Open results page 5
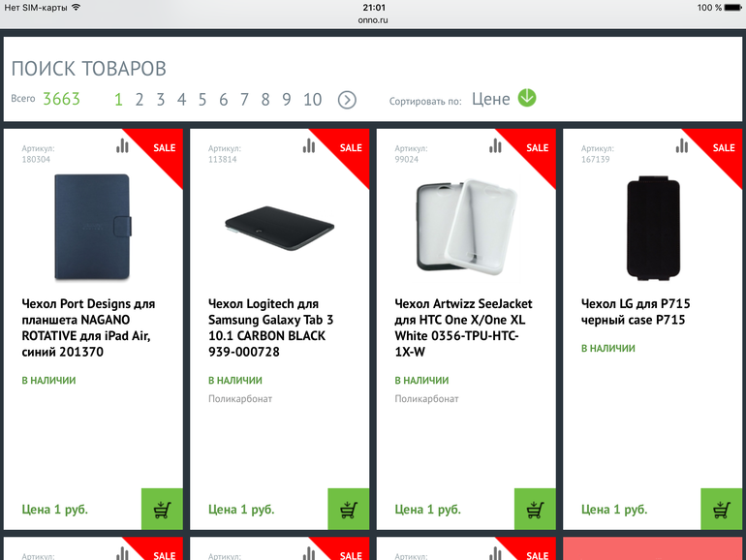This screenshot has height=560, width=746. coord(202,100)
